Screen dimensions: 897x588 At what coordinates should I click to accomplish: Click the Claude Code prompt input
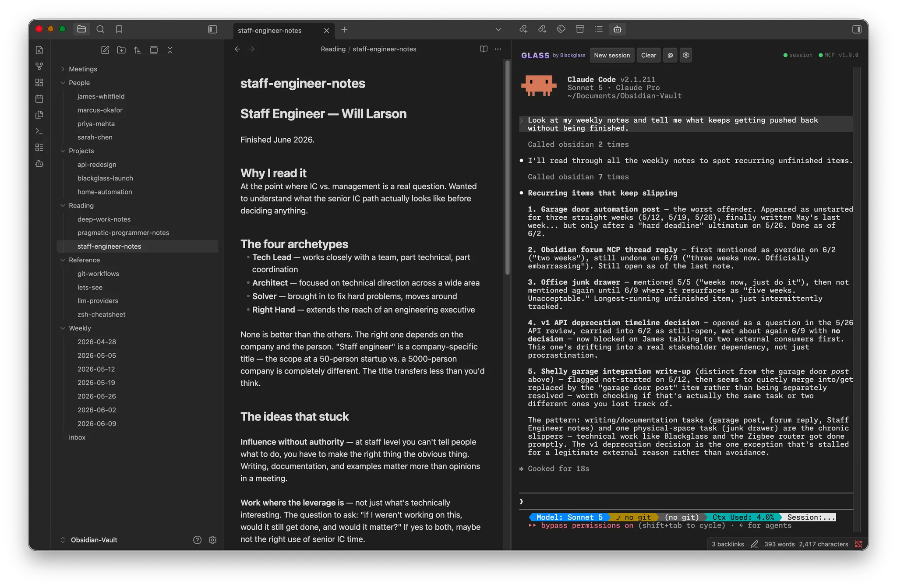(x=686, y=501)
